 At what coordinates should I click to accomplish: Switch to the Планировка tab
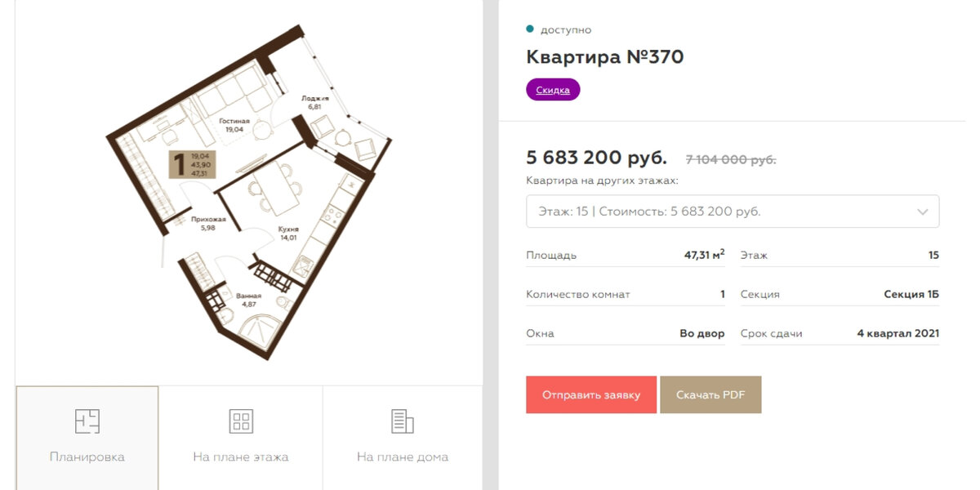tap(86, 439)
